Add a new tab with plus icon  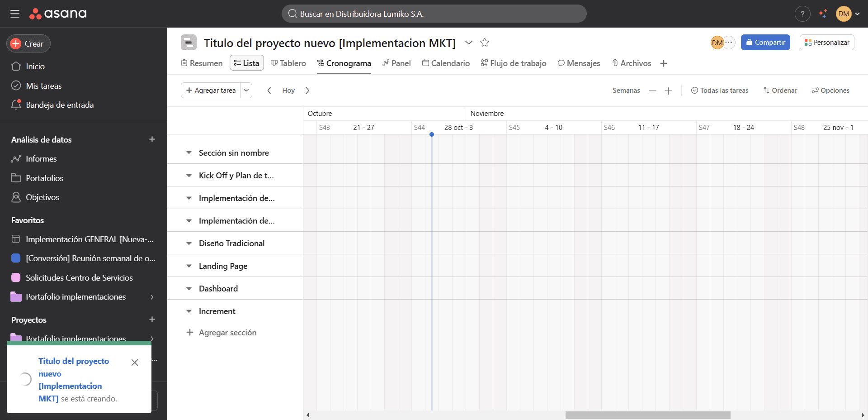tap(664, 63)
